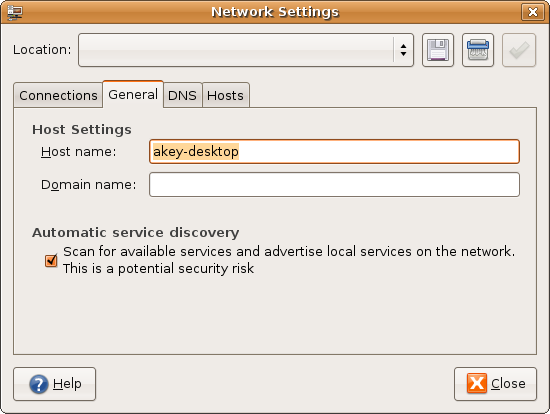Screen dimensions: 550x414
Task: Click the grayed checkmark apply button
Action: click(x=519, y=50)
